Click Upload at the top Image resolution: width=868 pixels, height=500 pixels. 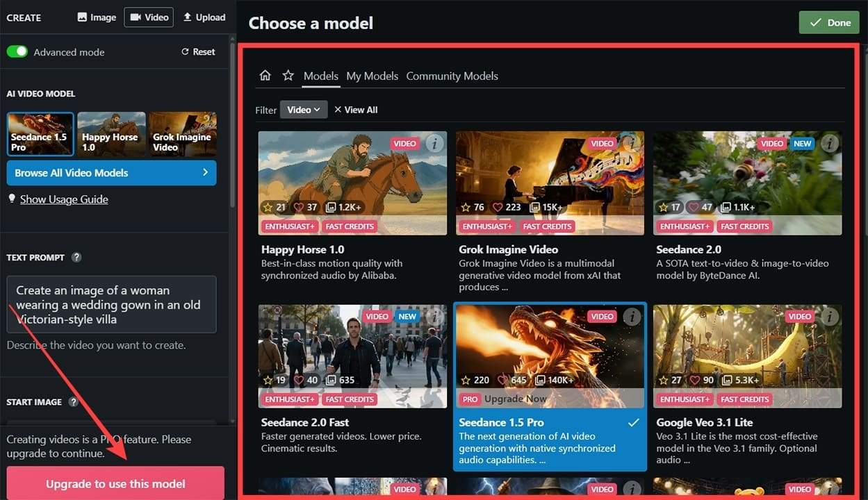[x=204, y=17]
